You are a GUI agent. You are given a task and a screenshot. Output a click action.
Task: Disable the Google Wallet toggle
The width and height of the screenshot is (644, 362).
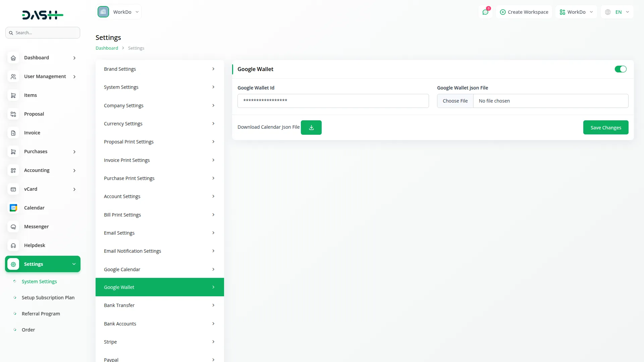(x=620, y=69)
